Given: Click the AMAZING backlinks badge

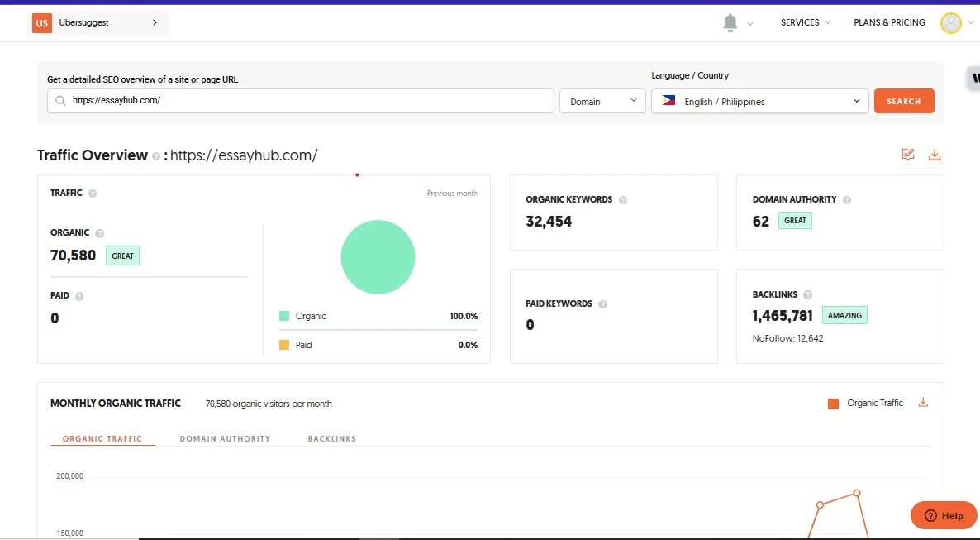Looking at the screenshot, I should [x=844, y=315].
